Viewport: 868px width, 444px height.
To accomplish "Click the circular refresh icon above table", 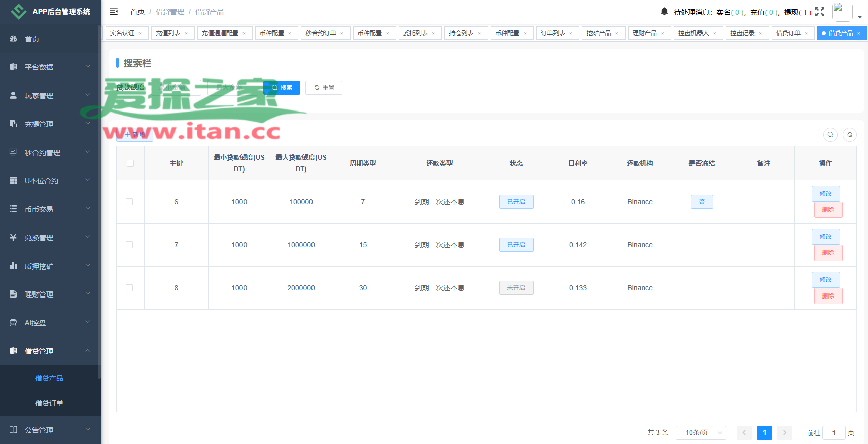I will [x=850, y=134].
